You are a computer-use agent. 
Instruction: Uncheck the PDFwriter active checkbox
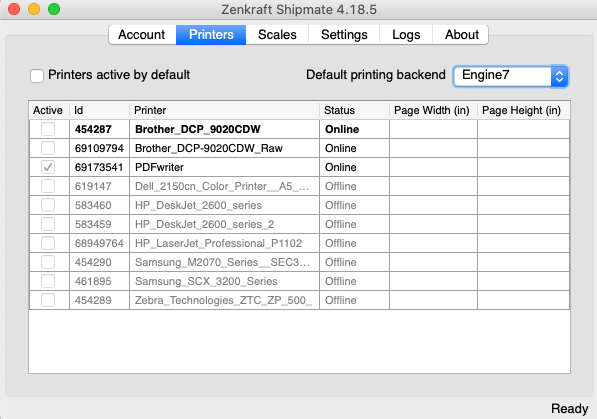pyautogui.click(x=48, y=167)
